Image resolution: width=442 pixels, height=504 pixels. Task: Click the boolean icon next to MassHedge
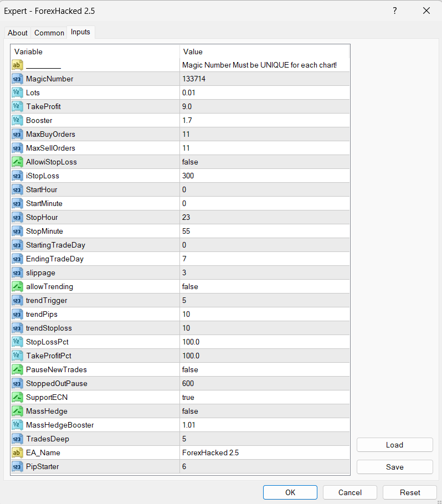(x=17, y=411)
